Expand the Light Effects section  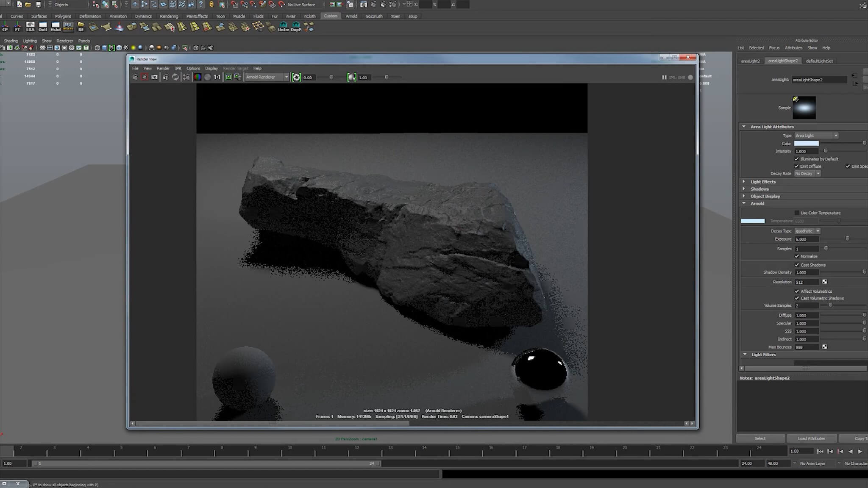[744, 181]
